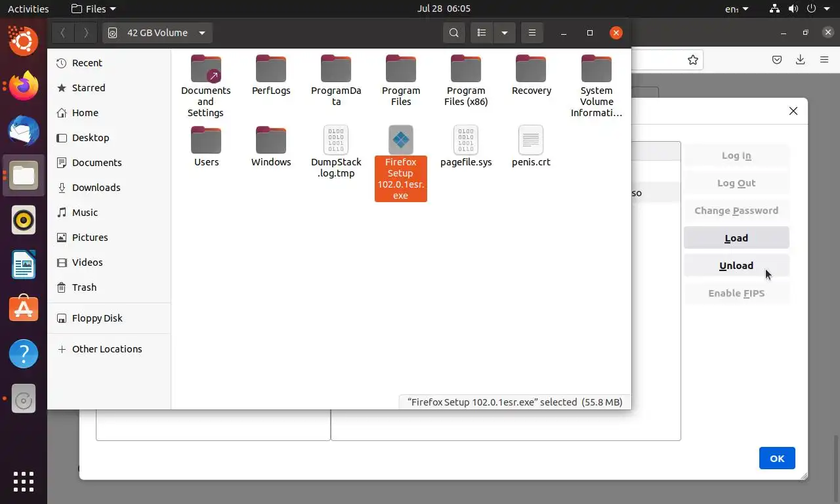Confirm the dialog with OK

tap(777, 458)
